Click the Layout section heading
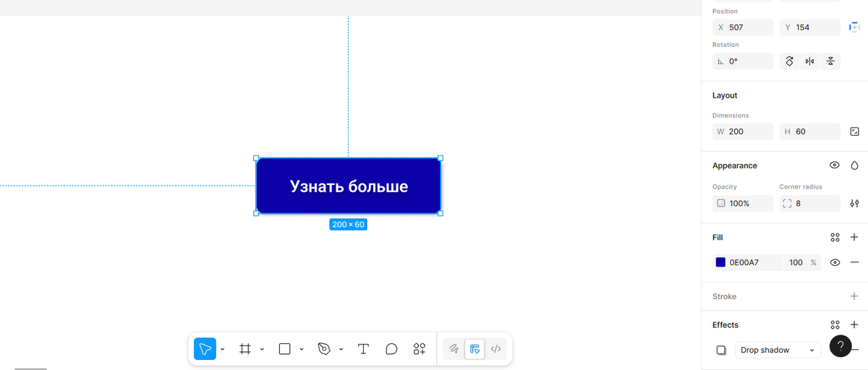 pos(725,95)
